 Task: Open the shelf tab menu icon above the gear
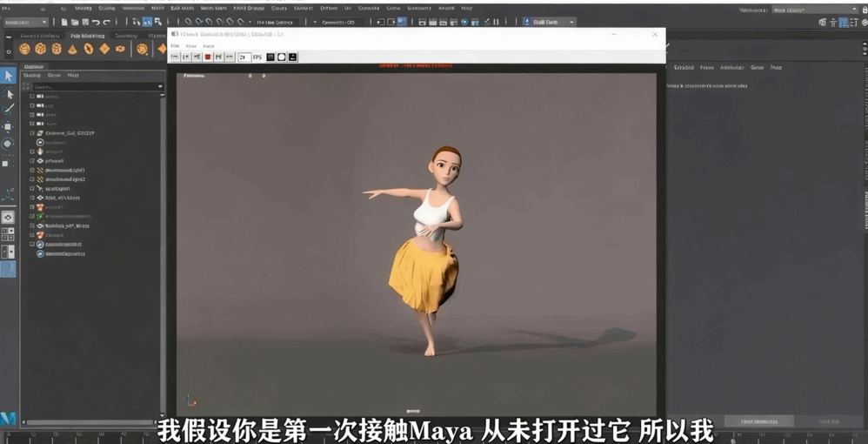click(x=9, y=37)
